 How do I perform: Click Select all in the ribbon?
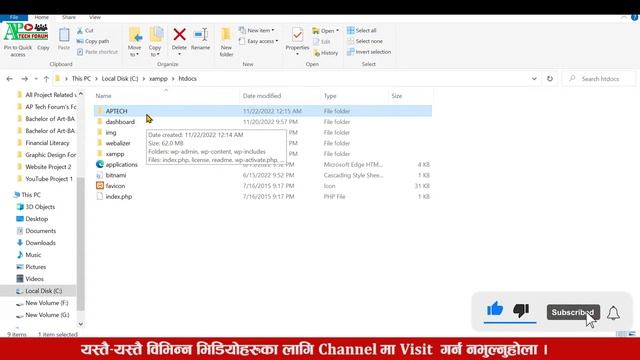pos(362,31)
